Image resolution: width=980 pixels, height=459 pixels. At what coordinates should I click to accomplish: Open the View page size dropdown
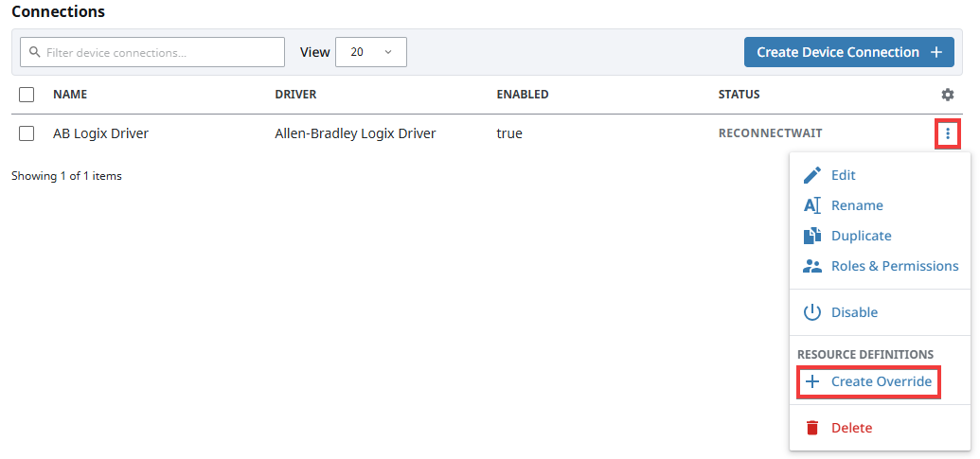(x=370, y=52)
